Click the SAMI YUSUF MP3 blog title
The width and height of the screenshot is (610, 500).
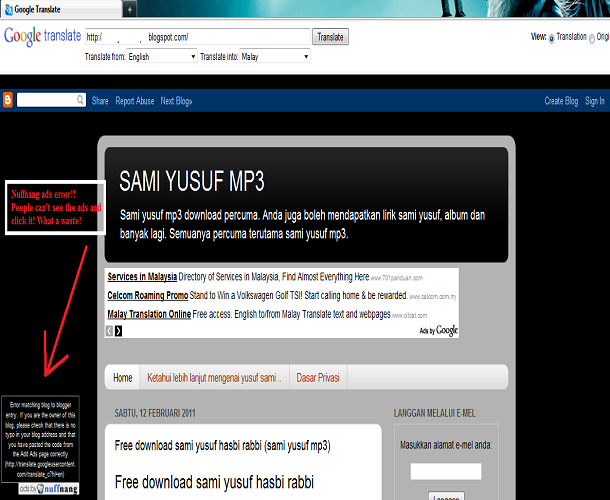click(192, 181)
